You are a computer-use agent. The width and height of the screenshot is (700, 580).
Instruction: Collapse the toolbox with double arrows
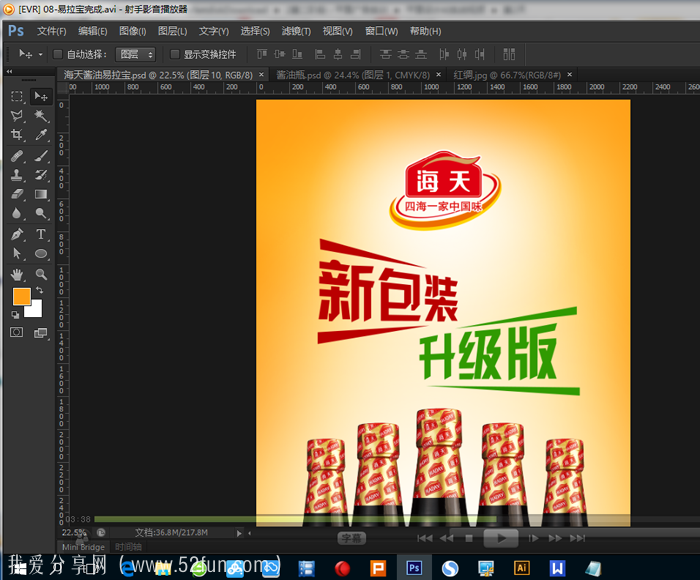coord(9,71)
